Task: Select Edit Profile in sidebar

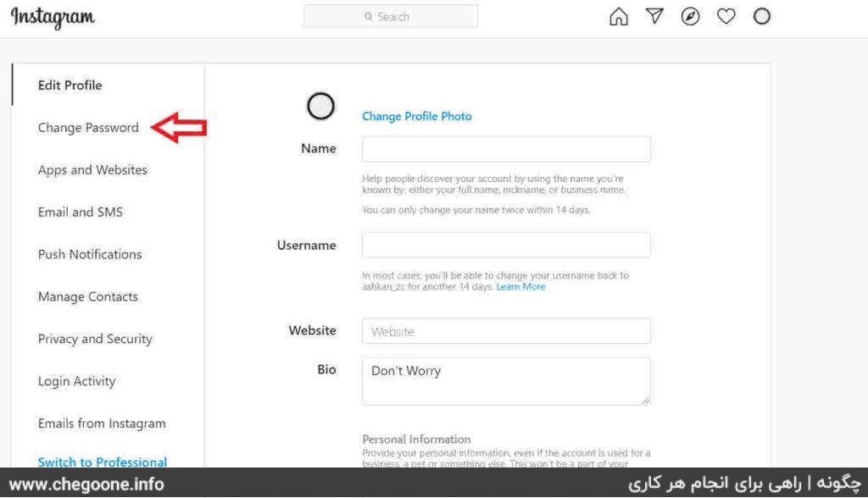Action: click(x=70, y=86)
